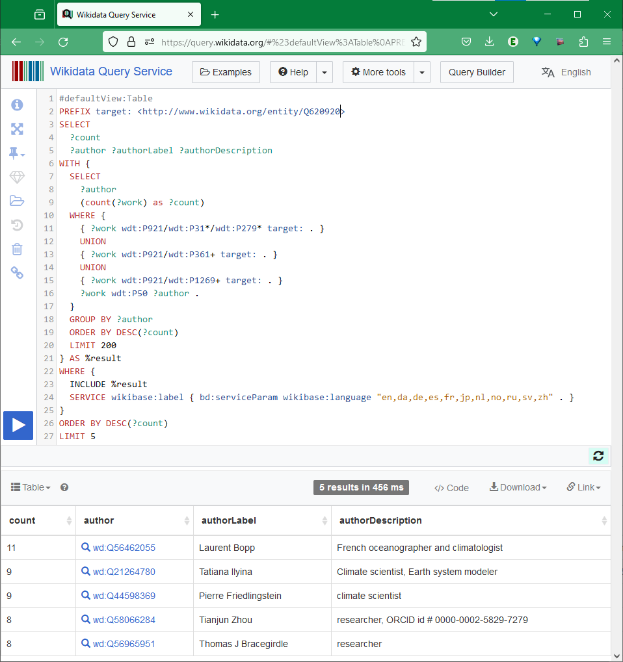Place cursor on LIMIT 200 code line
The width and height of the screenshot is (623, 662).
pyautogui.click(x=93, y=345)
